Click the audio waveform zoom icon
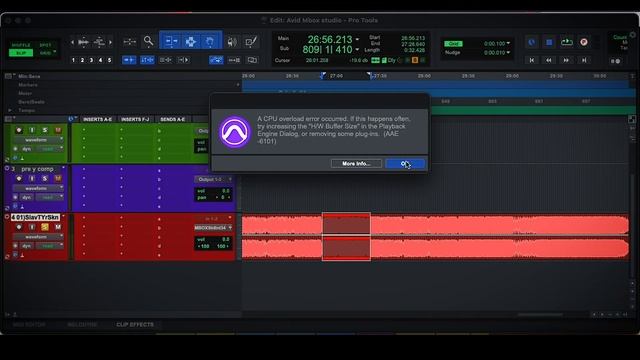Viewport: 640px width, 360px height. [83, 42]
